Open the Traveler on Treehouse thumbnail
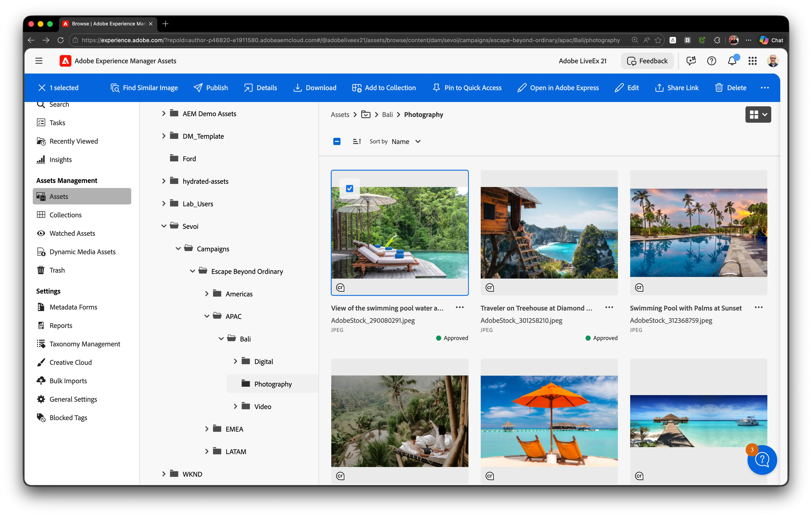Screen dimensions: 812x517 pyautogui.click(x=549, y=232)
